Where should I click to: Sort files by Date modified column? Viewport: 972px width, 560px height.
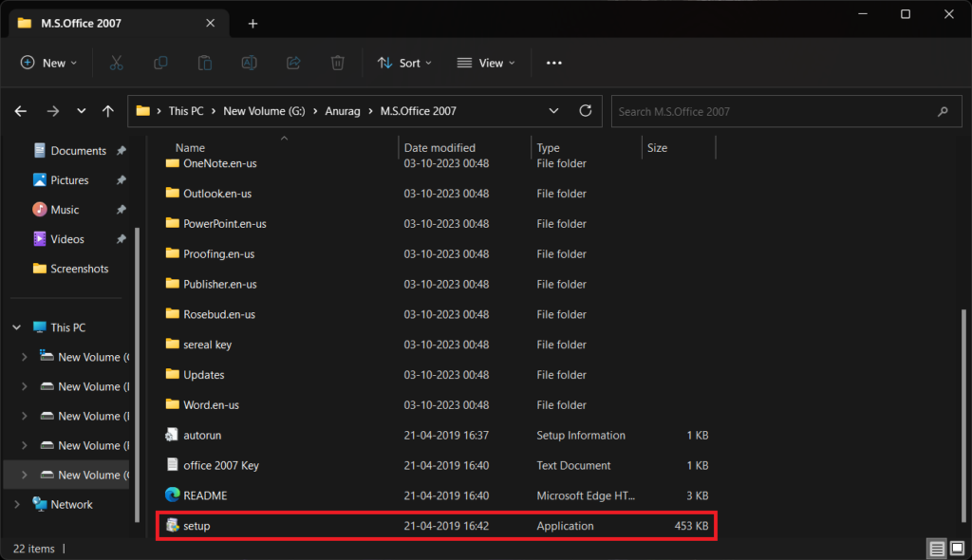439,148
